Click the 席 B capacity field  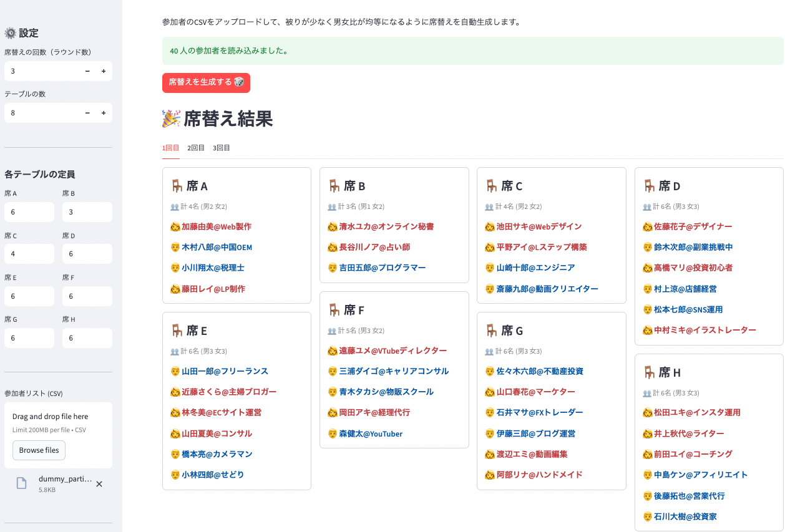(87, 212)
